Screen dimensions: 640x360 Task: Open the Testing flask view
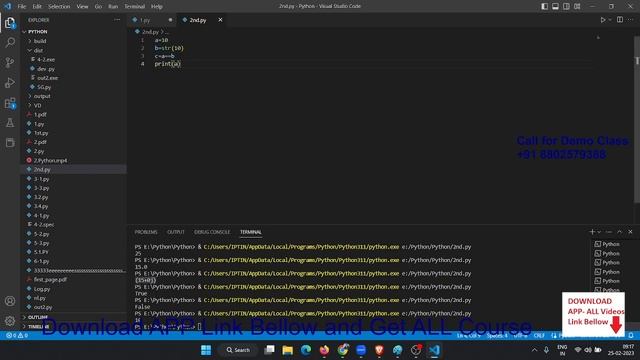pyautogui.click(x=10, y=122)
